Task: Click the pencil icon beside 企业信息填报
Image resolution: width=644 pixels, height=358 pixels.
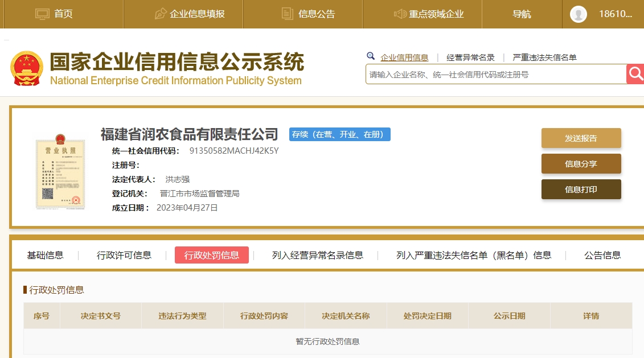Action: [x=161, y=14]
